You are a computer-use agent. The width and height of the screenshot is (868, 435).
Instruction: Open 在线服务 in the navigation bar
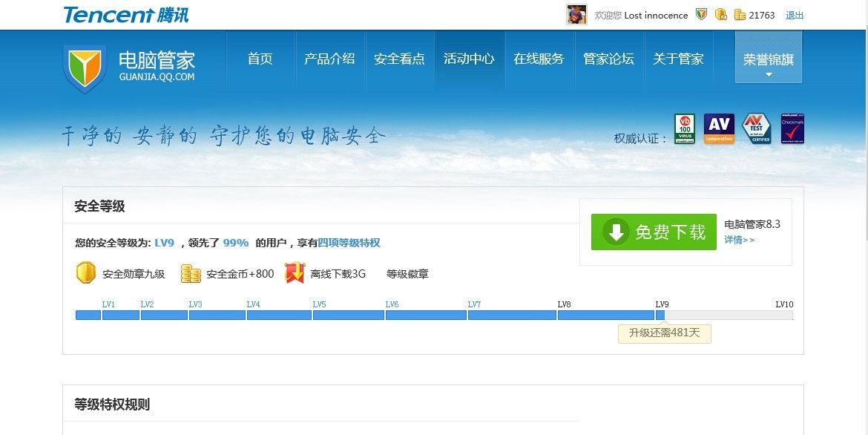pyautogui.click(x=539, y=59)
